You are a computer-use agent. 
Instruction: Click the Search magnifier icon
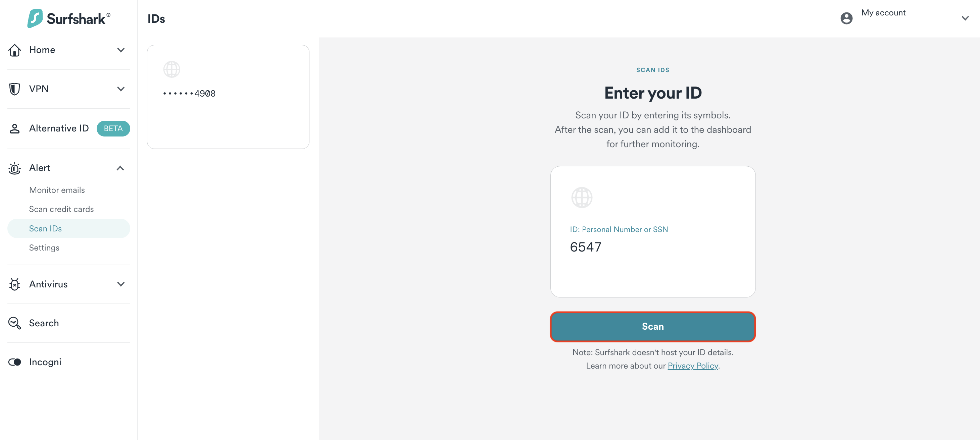(x=15, y=323)
